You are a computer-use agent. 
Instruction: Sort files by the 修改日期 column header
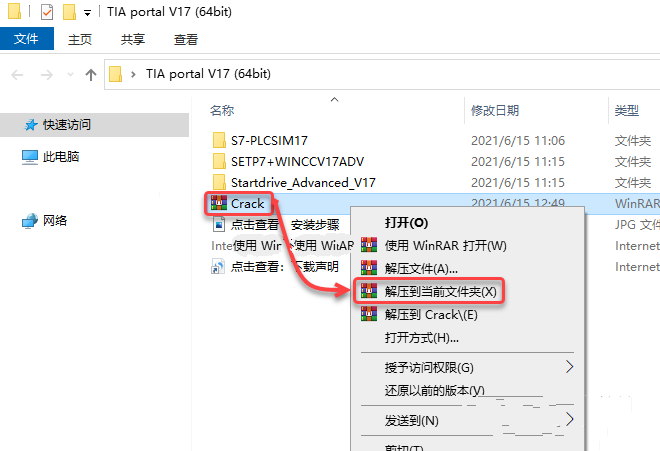pos(495,110)
